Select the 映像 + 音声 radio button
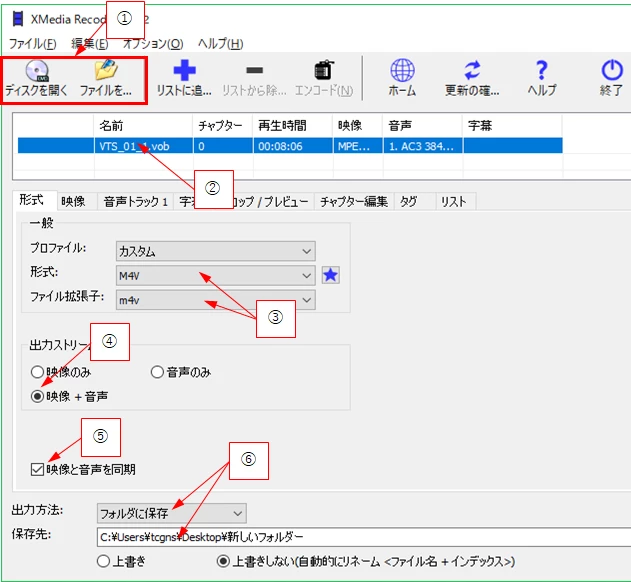Screen dimensions: 631x582 click(x=37, y=396)
